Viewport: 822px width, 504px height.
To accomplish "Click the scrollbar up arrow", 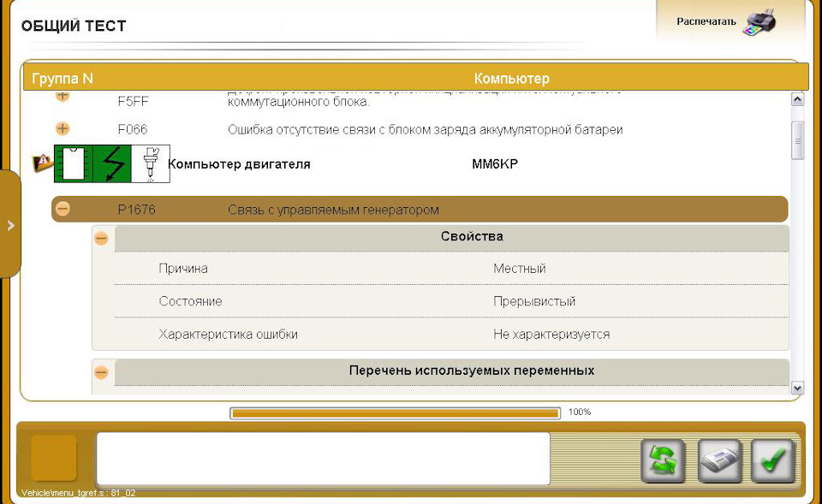I will 797,99.
